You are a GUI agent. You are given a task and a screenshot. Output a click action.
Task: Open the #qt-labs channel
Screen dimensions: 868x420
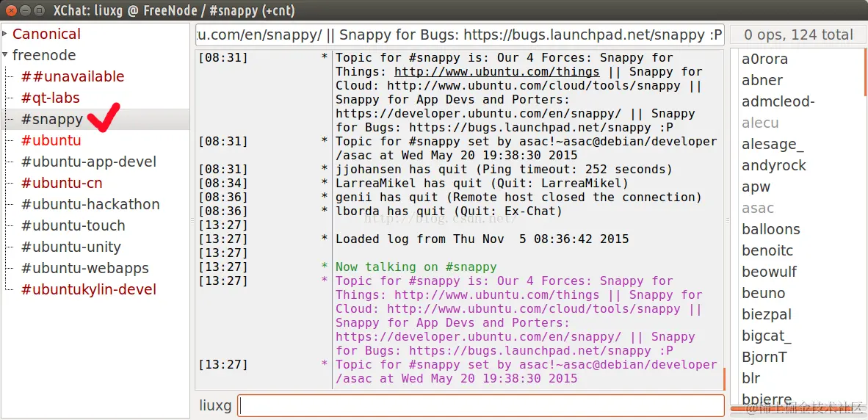coord(51,98)
